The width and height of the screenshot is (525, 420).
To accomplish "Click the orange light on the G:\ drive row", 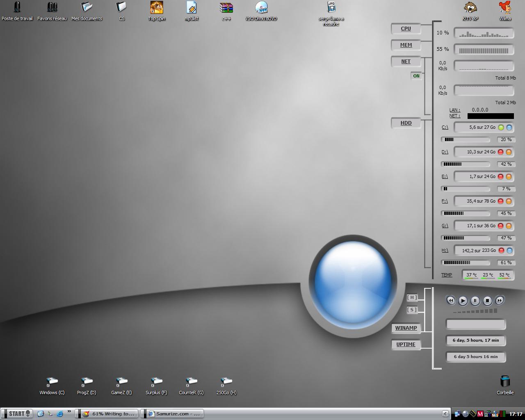I will (x=509, y=226).
